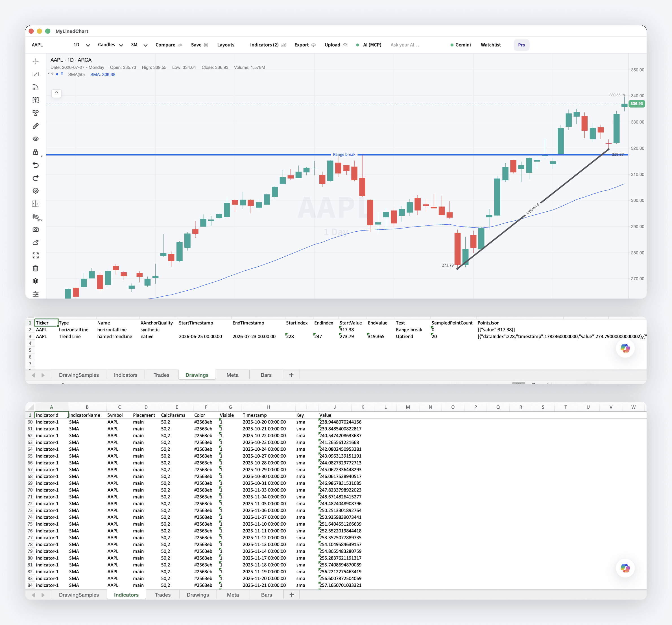Viewport: 672px width, 625px height.
Task: Open the Layouts menu
Action: (x=226, y=45)
